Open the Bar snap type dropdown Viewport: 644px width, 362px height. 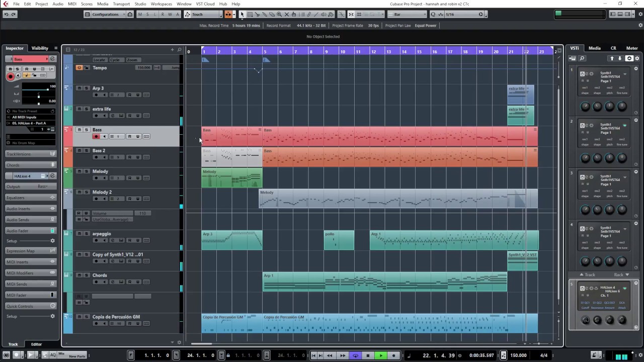point(407,14)
